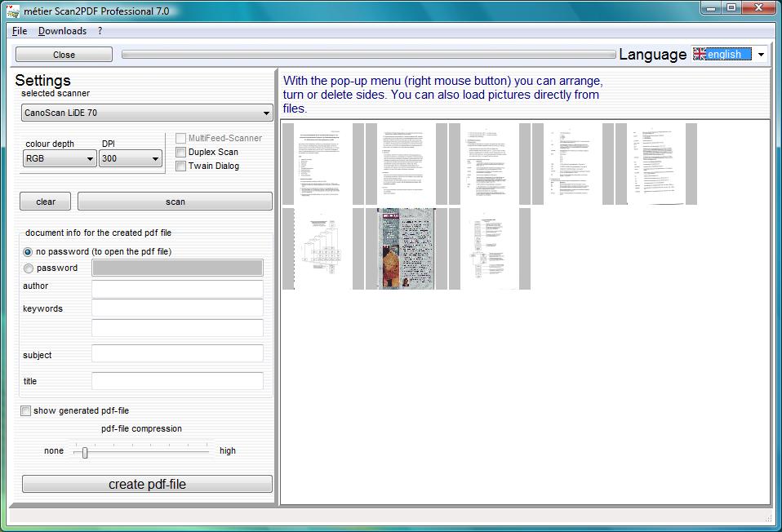
Task: Click the UK flag language icon
Action: [x=700, y=54]
